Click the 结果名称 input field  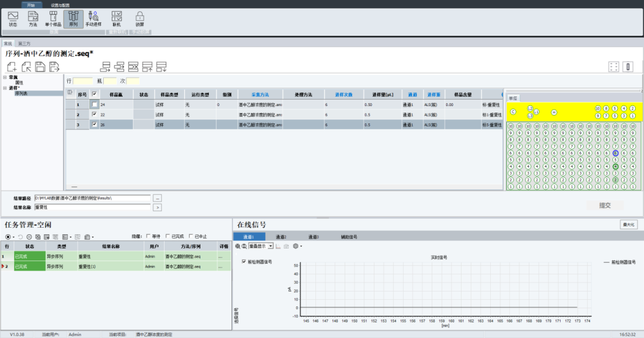pyautogui.click(x=92, y=207)
